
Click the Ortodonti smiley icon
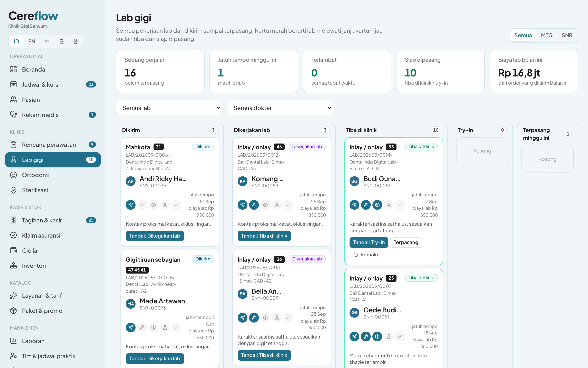pos(13,175)
